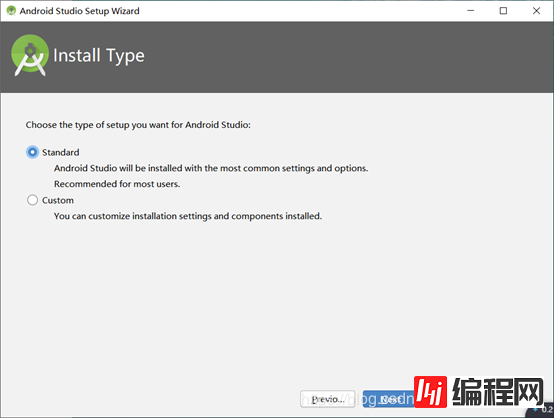This screenshot has width=554, height=418.
Task: Click the "Install Type" heading
Action: click(99, 56)
